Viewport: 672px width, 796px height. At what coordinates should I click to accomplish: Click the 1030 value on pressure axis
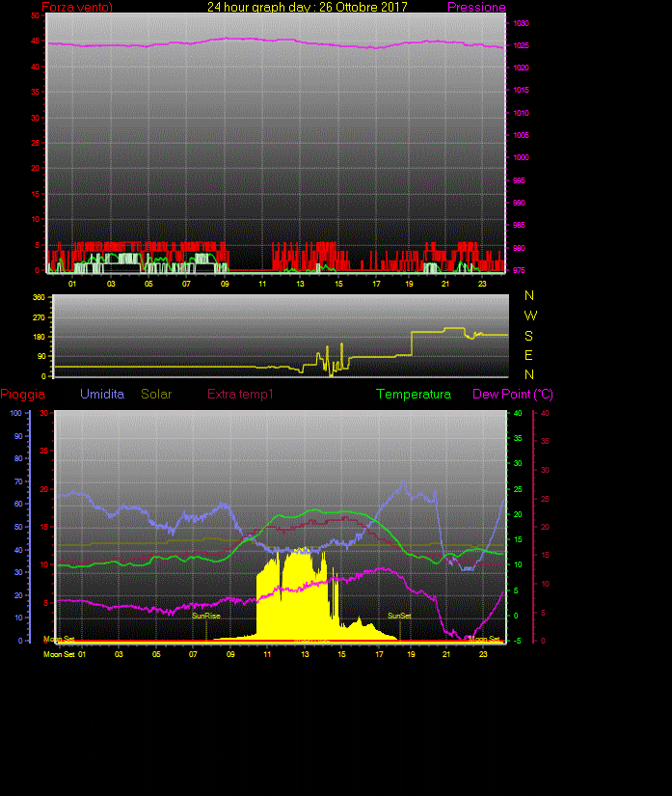(x=520, y=23)
